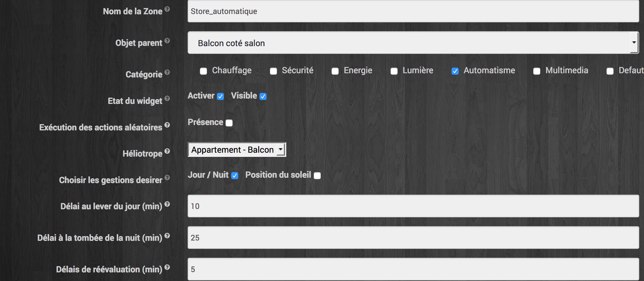Click help icon next to Nom de la Zone
The width and height of the screenshot is (644, 281).
pyautogui.click(x=167, y=9)
